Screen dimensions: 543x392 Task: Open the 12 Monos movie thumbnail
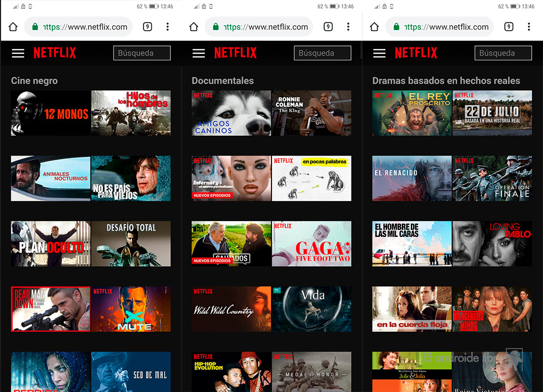point(50,113)
